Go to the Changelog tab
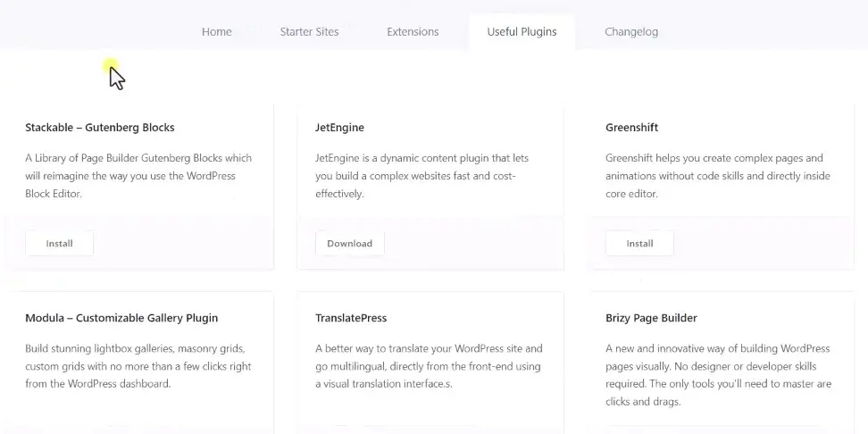Image resolution: width=868 pixels, height=434 pixels. pos(631,31)
